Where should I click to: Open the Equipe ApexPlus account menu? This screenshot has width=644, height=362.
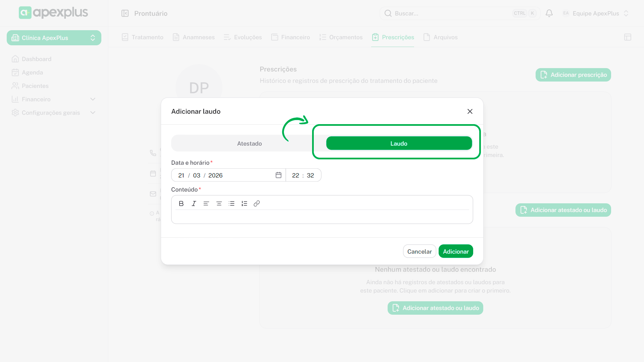click(x=595, y=13)
